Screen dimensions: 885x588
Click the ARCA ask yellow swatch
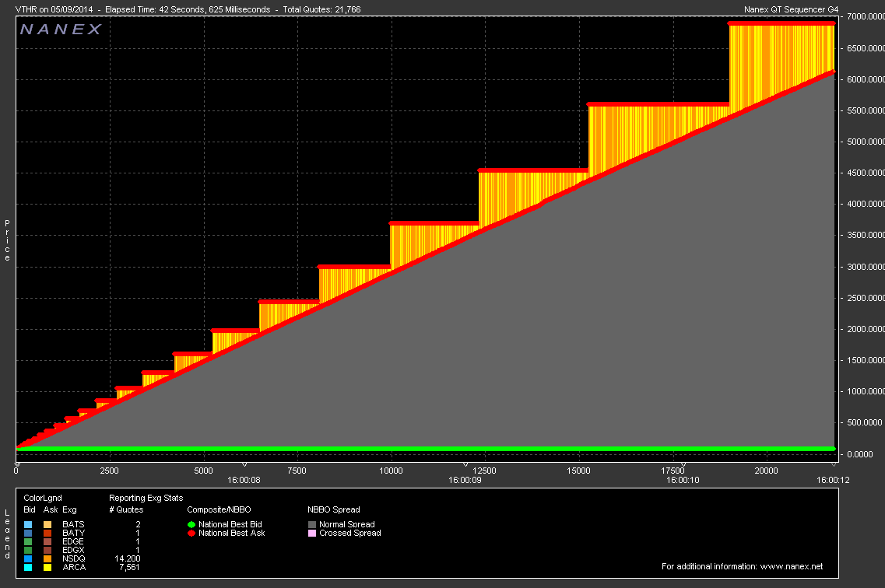47,567
